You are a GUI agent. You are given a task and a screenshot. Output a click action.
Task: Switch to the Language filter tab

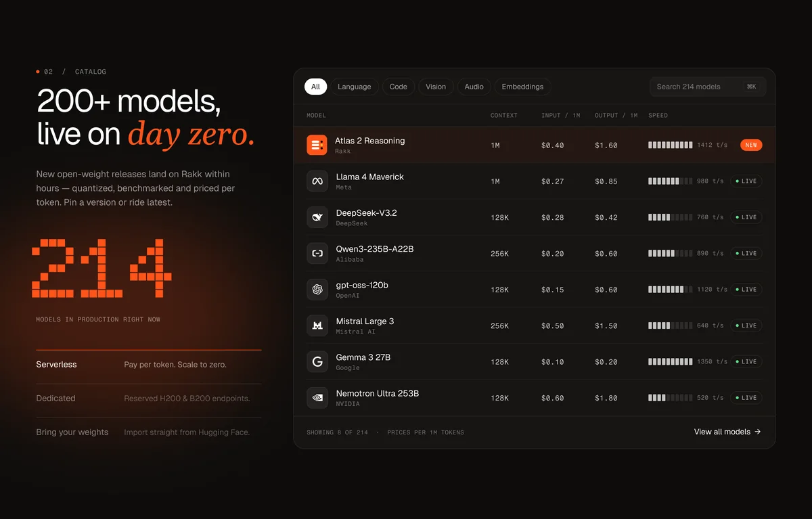pos(355,87)
